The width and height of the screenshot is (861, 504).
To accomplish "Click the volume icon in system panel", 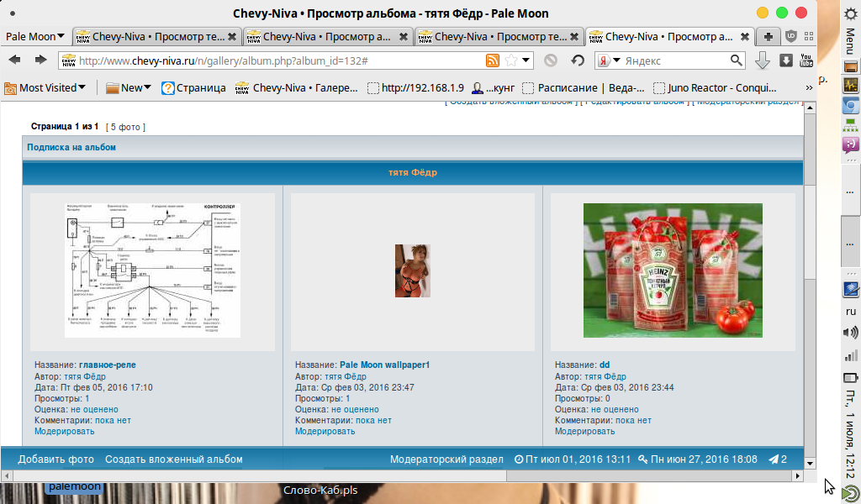I will (850, 333).
